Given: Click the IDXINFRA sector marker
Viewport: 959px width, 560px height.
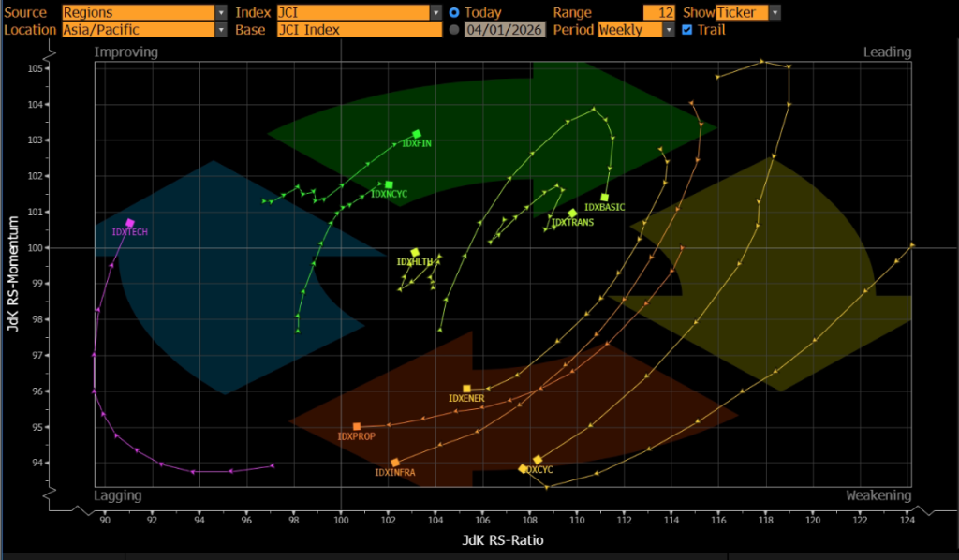Looking at the screenshot, I should coord(395,463).
